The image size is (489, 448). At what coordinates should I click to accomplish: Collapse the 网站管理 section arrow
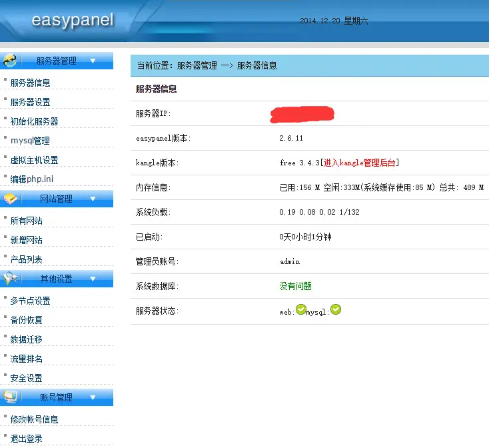(x=93, y=199)
